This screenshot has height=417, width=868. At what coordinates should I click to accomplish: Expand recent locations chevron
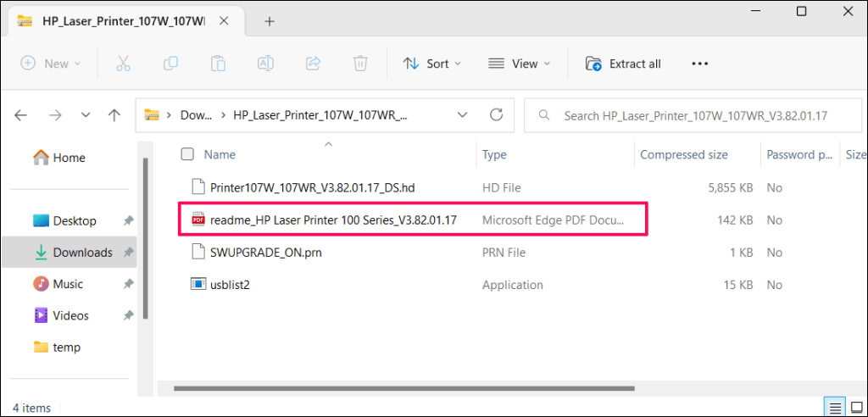[x=86, y=115]
